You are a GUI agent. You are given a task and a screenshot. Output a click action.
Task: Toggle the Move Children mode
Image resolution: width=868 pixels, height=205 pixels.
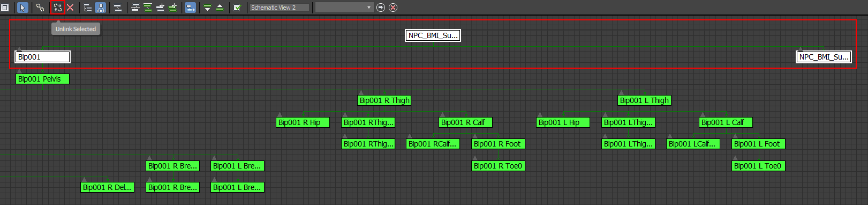click(x=190, y=8)
